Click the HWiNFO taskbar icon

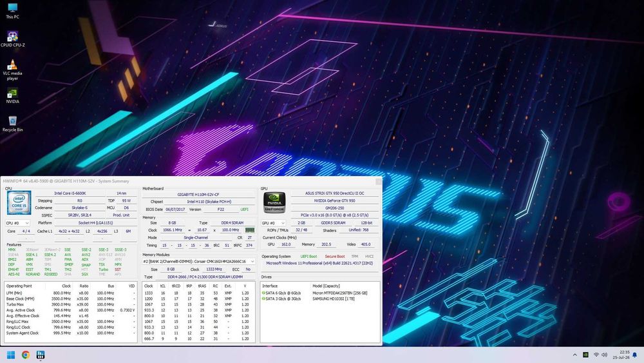[x=40, y=355]
